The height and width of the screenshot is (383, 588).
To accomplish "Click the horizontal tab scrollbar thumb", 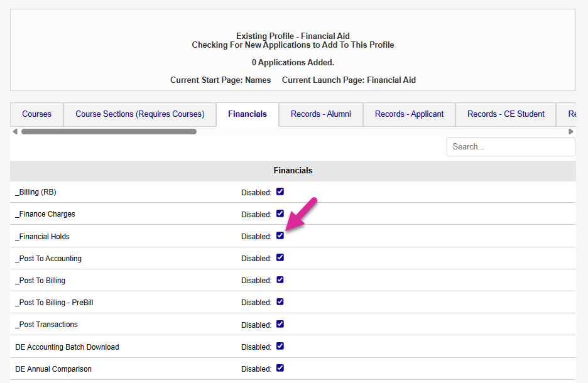I will tap(109, 132).
